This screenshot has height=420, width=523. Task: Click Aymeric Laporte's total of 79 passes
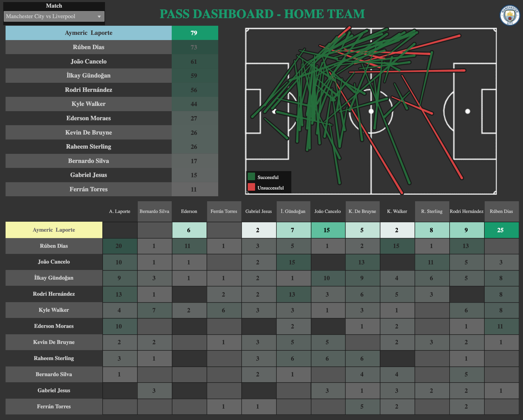195,33
